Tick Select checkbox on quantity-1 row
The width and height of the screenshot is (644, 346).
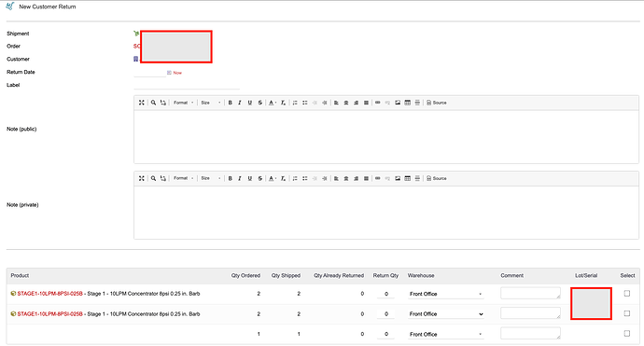point(627,333)
